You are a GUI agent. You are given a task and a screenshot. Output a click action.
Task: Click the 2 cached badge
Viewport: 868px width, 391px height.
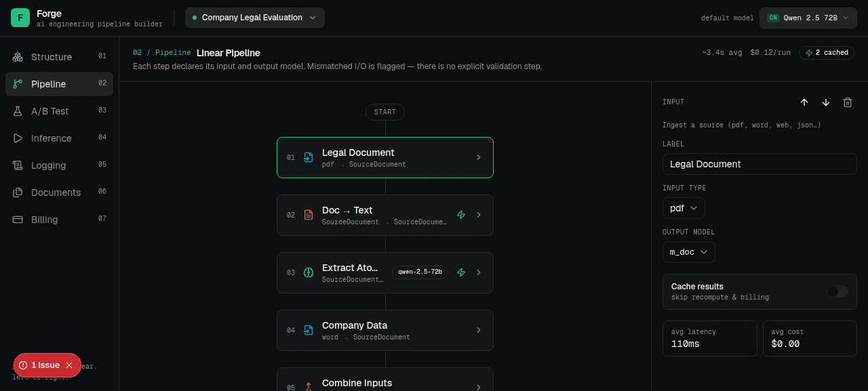pos(827,52)
